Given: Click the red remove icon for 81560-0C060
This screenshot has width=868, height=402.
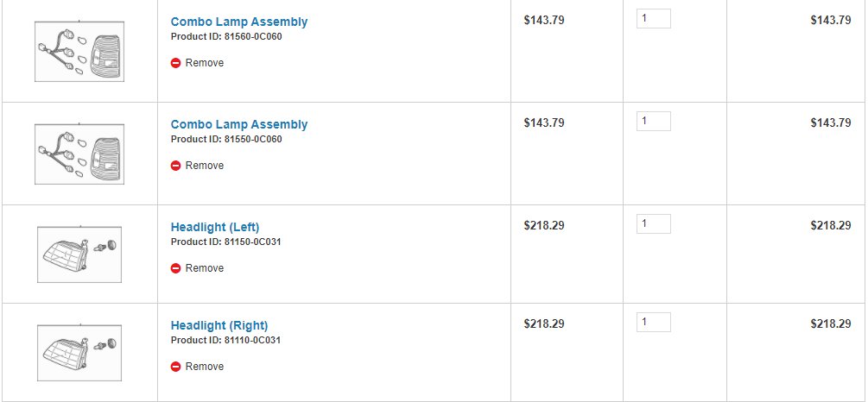Looking at the screenshot, I should click(175, 63).
